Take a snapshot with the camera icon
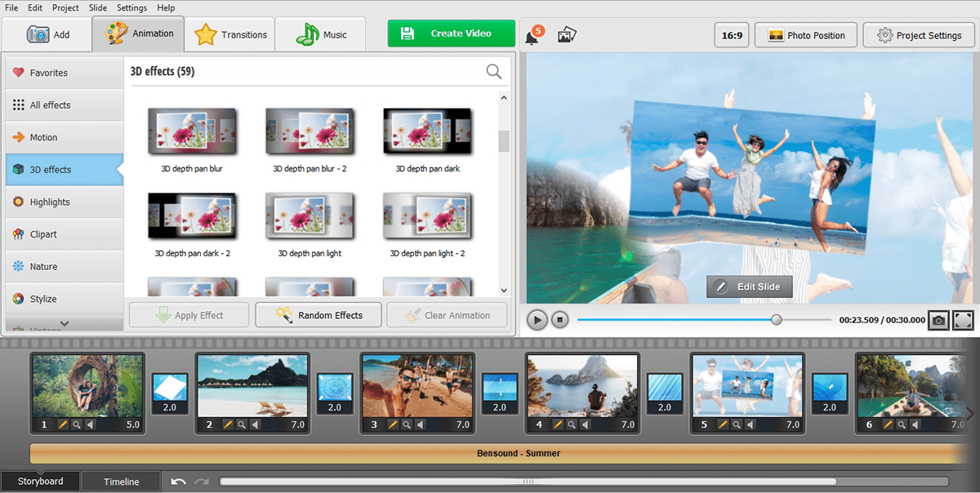Viewport: 980px width, 493px height. 939,320
